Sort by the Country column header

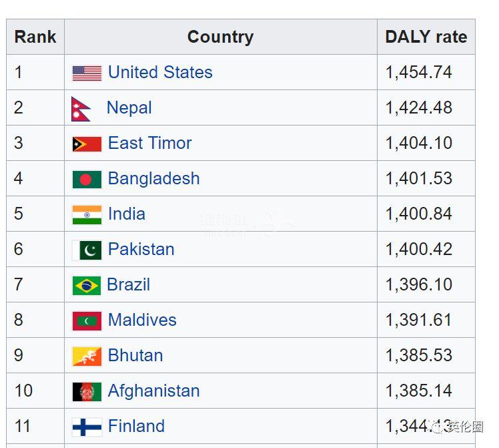tap(221, 37)
